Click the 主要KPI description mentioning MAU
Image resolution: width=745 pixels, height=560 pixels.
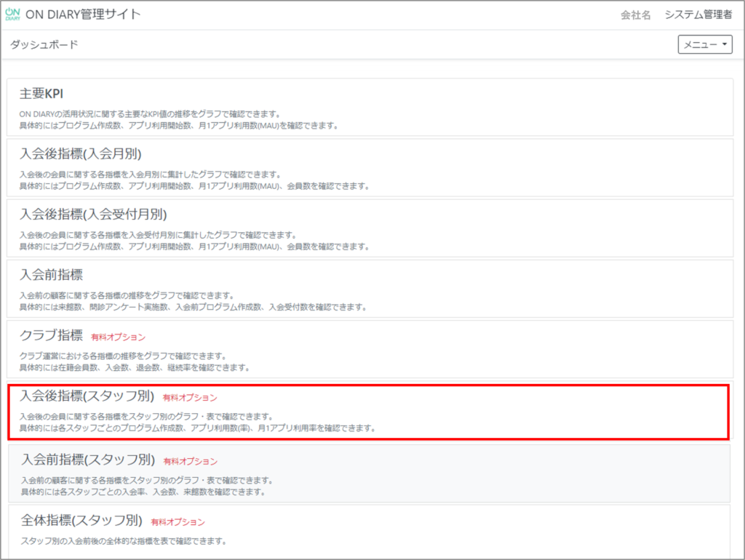(x=178, y=125)
